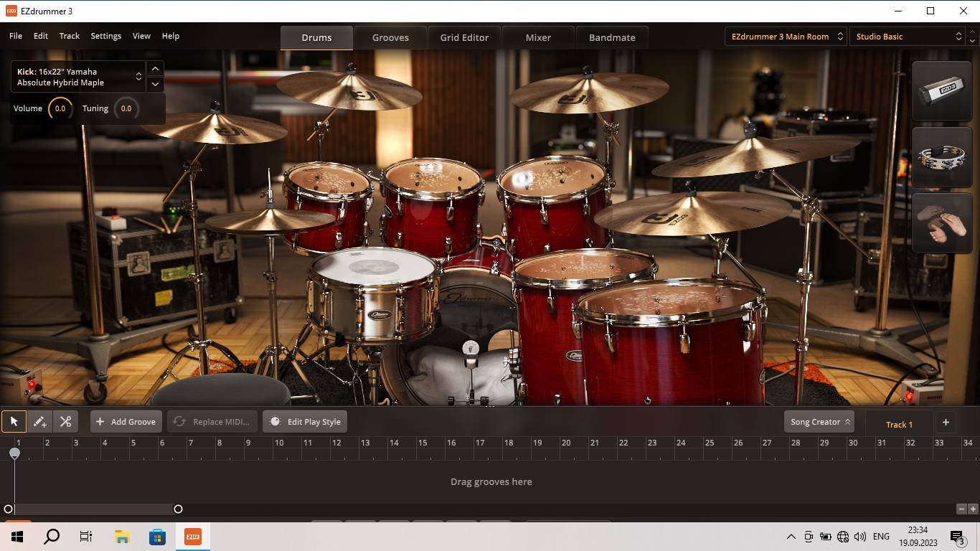Click the Drag grooves here track area
980x551 pixels.
491,481
